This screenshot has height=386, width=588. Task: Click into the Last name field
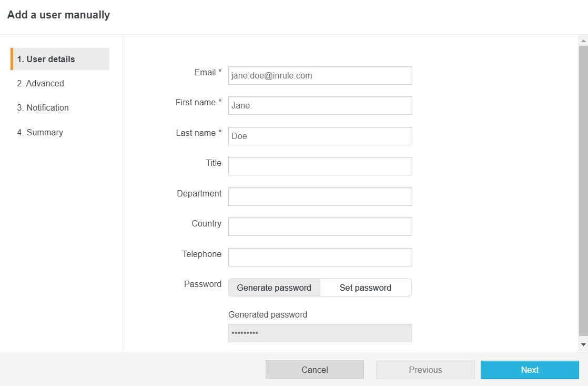click(x=320, y=136)
